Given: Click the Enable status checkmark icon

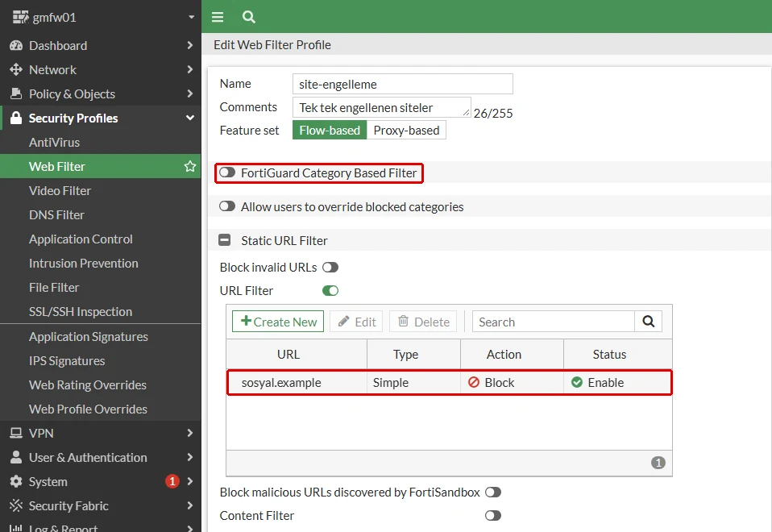Looking at the screenshot, I should click(577, 382).
